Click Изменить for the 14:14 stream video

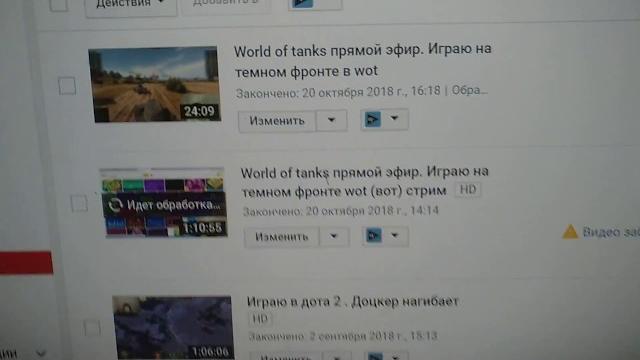click(x=282, y=237)
